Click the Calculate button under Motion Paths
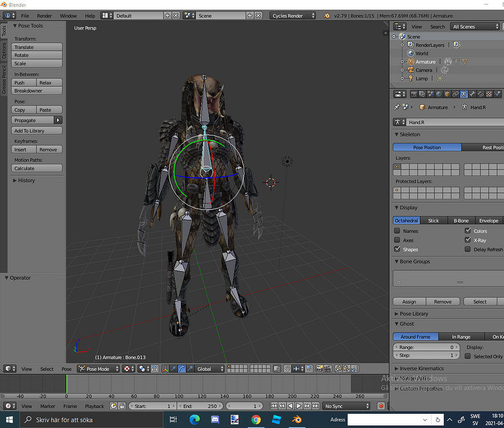The image size is (504, 428). [38, 168]
